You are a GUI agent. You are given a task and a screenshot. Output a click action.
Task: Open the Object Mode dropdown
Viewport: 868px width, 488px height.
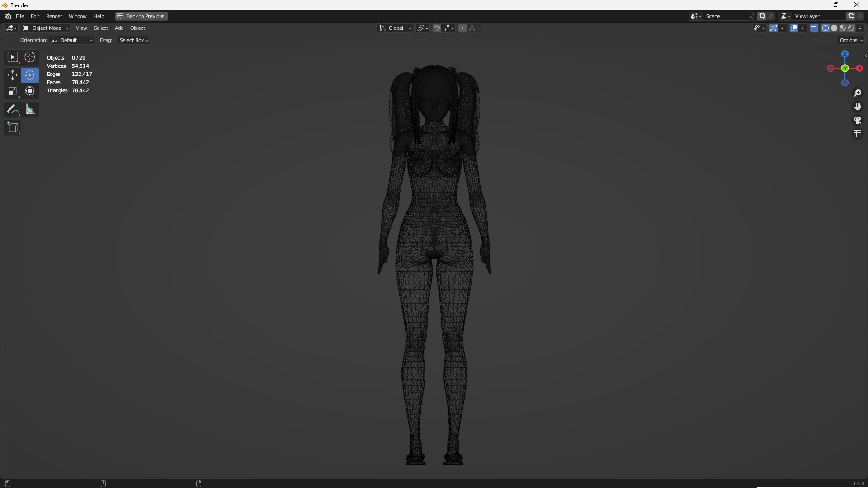coord(46,28)
